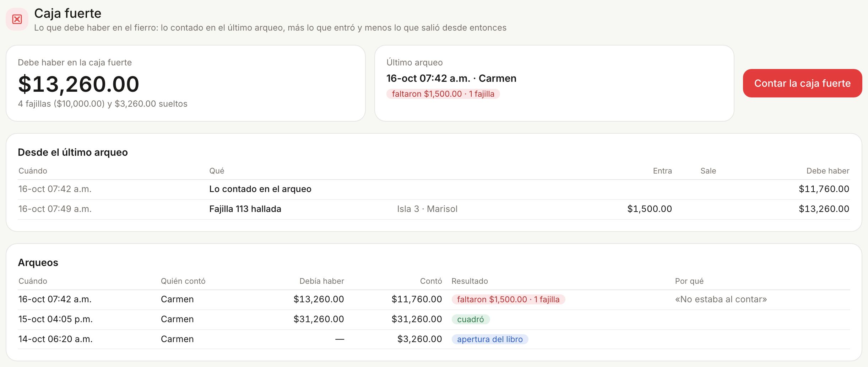Image resolution: width=868 pixels, height=367 pixels.
Task: Click the 'Último arqueo' card label
Action: point(414,63)
